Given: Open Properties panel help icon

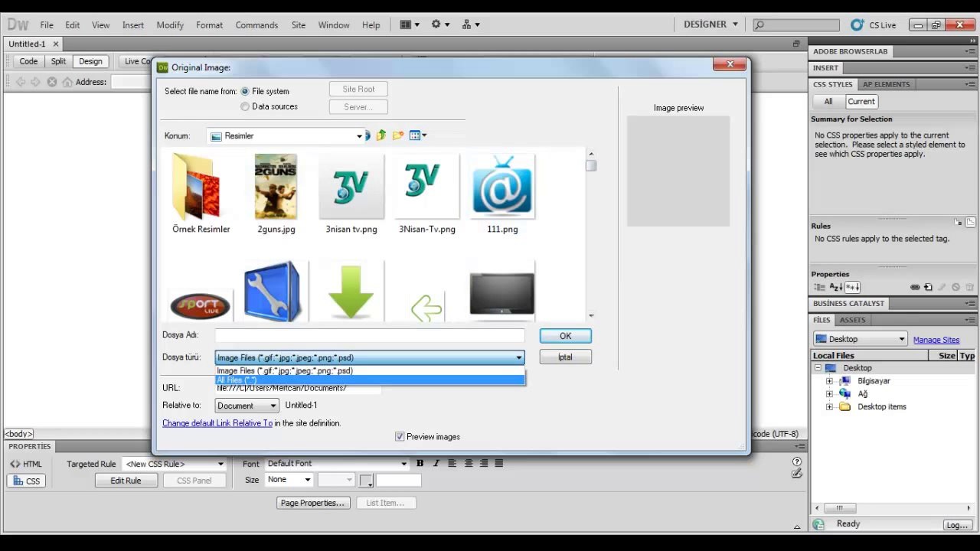Looking at the screenshot, I should [797, 461].
